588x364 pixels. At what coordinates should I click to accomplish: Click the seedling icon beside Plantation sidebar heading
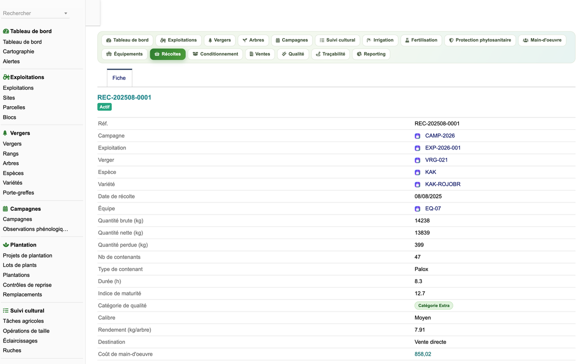(x=6, y=245)
